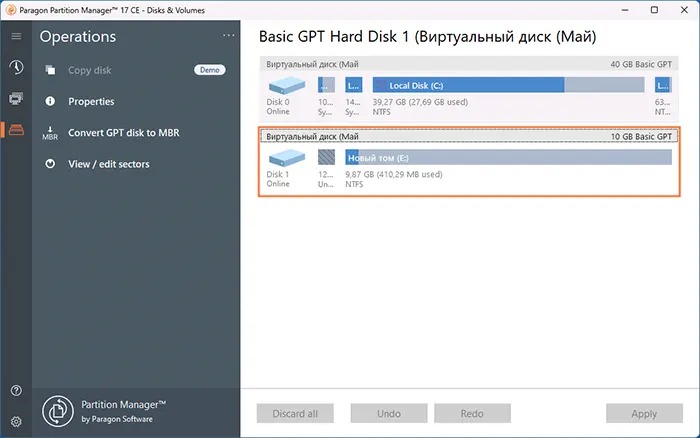Select the last small partition on Disk 0
Viewport: 700px width, 438px height.
663,85
